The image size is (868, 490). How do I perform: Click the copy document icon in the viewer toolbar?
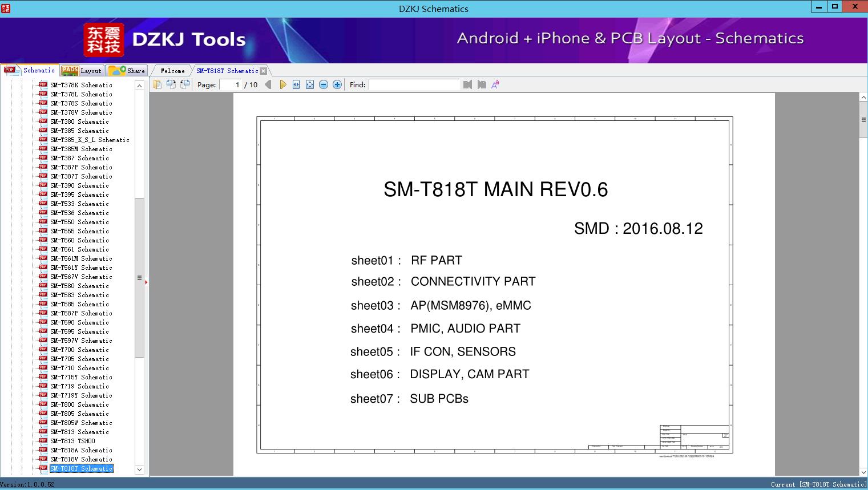(157, 84)
